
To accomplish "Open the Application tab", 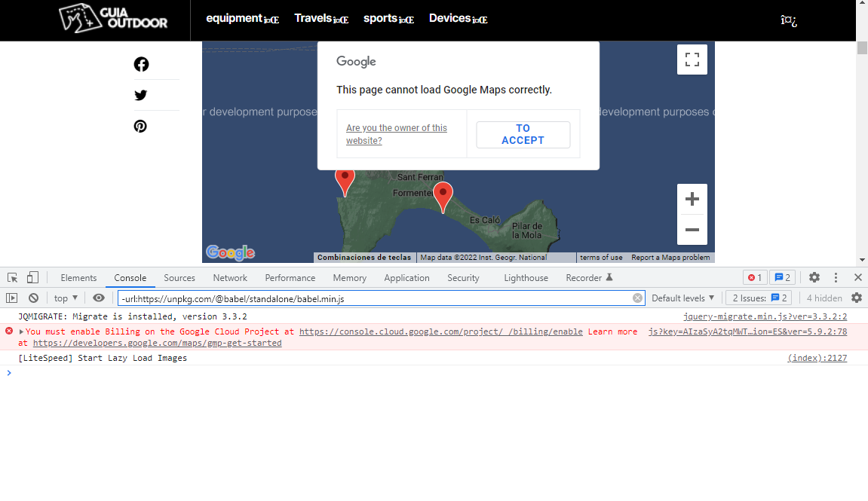I will [x=407, y=277].
